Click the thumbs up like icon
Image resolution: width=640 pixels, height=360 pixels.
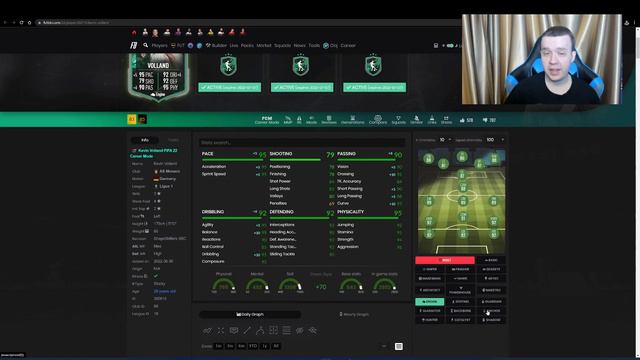click(x=462, y=120)
